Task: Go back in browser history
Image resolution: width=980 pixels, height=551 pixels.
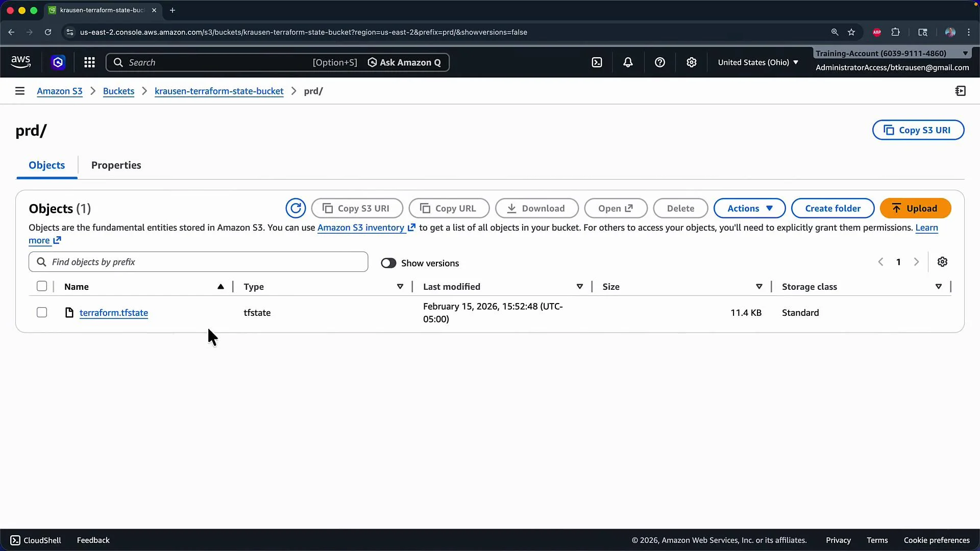Action: click(x=11, y=32)
